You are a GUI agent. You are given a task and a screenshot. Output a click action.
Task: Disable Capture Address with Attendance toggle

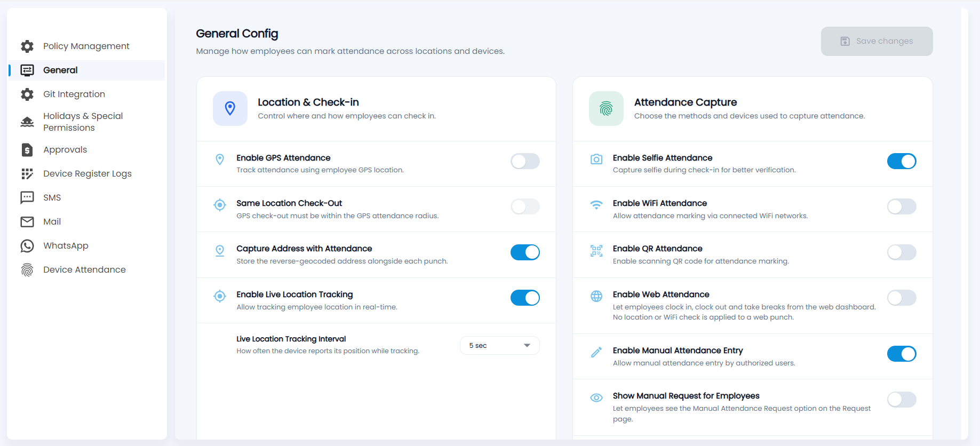pos(525,252)
